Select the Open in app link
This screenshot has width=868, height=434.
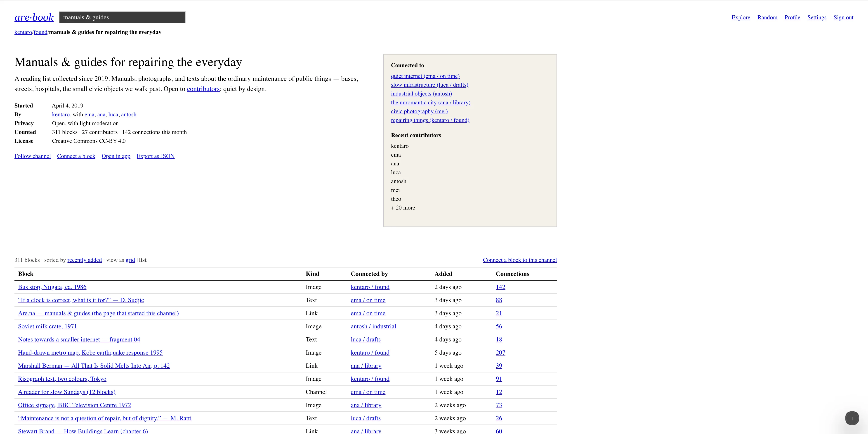116,156
